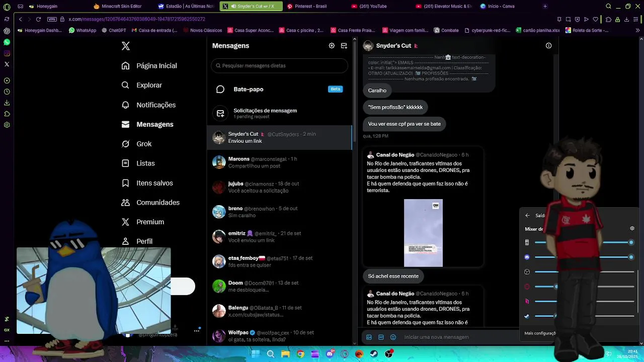Open Notificações in the sidebar
This screenshot has height=362, width=644.
pyautogui.click(x=148, y=105)
